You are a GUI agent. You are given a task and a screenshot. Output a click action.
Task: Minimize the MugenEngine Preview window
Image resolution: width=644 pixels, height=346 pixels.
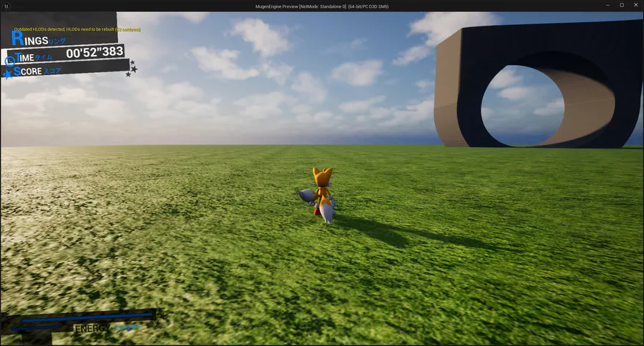(x=608, y=5)
